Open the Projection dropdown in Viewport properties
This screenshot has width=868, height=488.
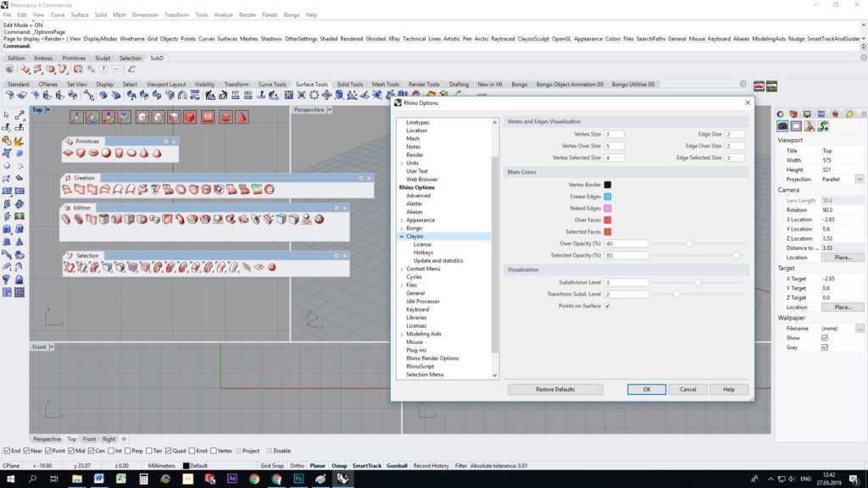point(860,180)
